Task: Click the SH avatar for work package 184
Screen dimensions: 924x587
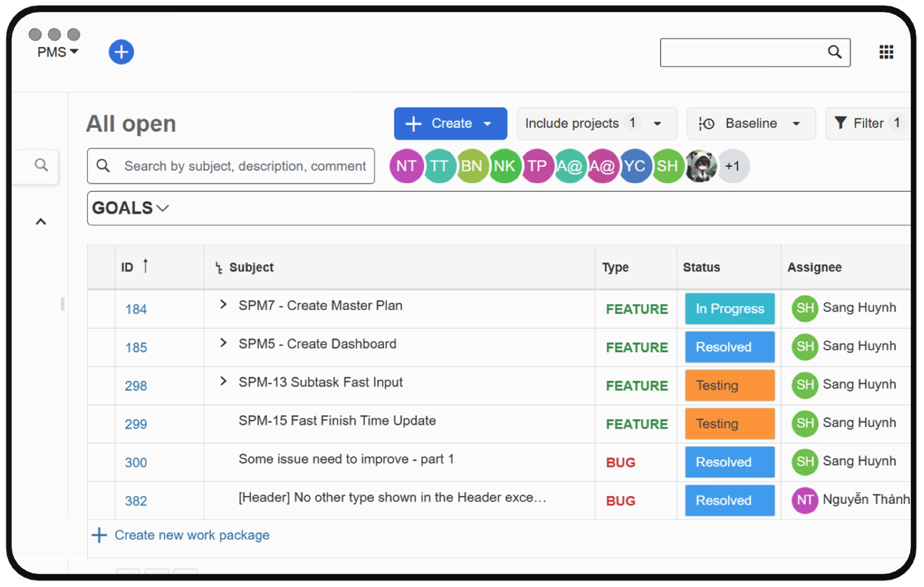Action: (805, 308)
